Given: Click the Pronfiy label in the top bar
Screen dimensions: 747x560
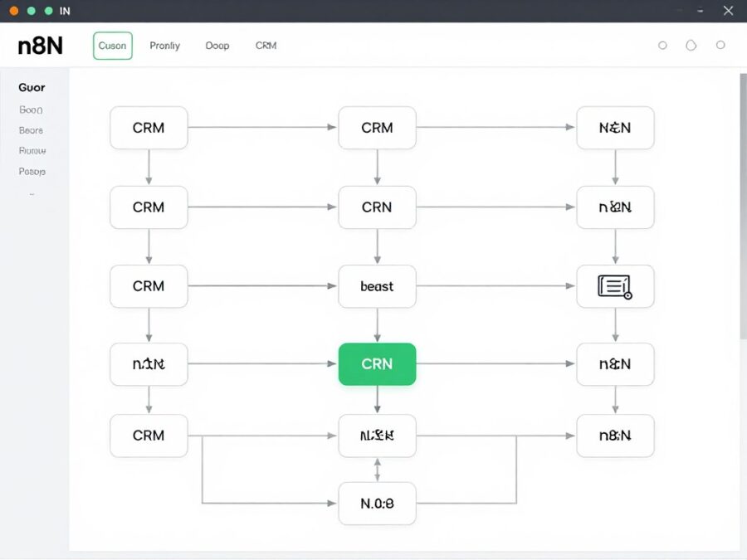Looking at the screenshot, I should (164, 46).
